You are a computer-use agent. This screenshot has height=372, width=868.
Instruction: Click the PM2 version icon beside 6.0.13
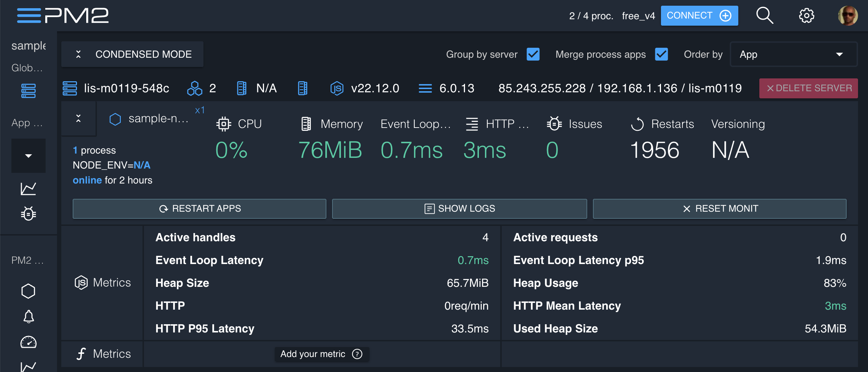(425, 88)
